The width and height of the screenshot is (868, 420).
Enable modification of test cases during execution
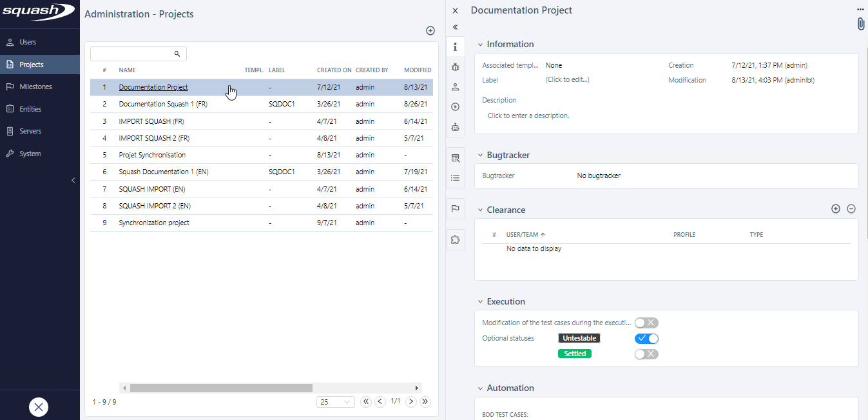point(646,323)
